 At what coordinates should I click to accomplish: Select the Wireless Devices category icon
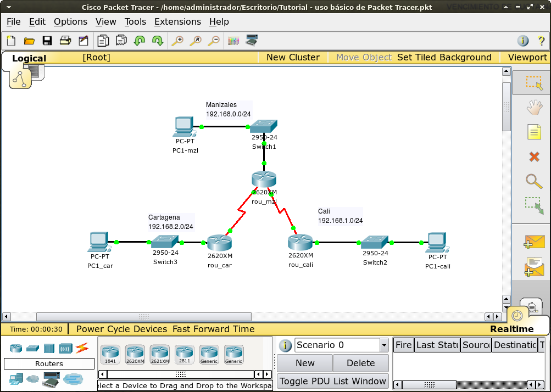pos(66,349)
